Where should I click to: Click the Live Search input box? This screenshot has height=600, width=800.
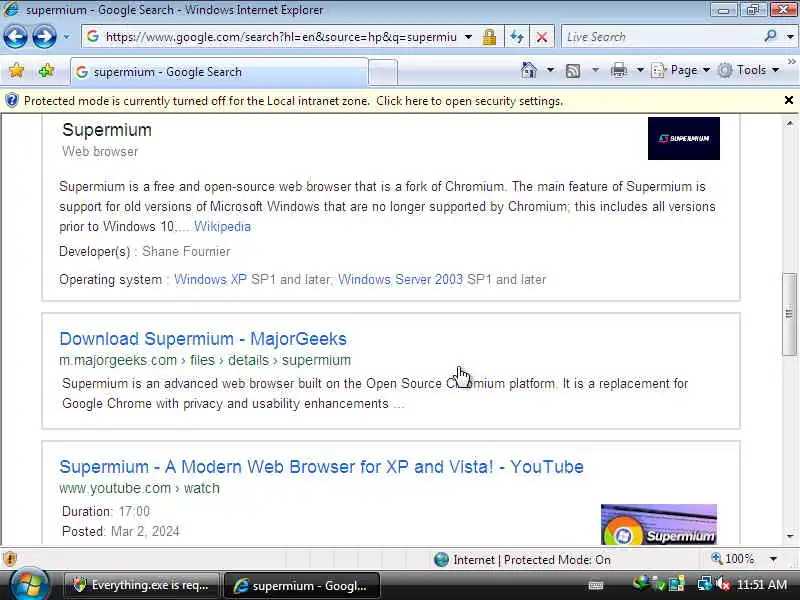(x=662, y=37)
